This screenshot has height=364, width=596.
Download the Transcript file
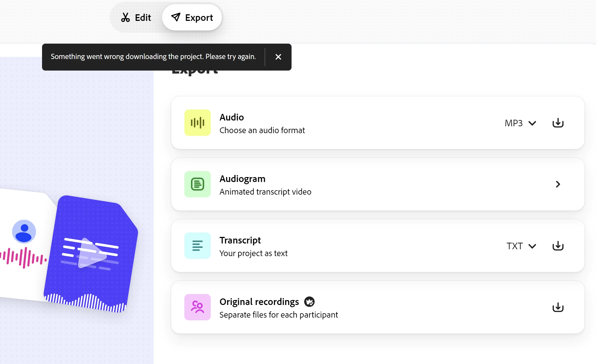(x=558, y=246)
